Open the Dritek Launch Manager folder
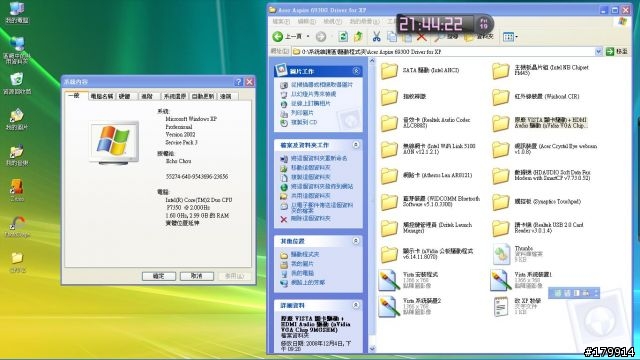This screenshot has width=640, height=360. (x=426, y=228)
